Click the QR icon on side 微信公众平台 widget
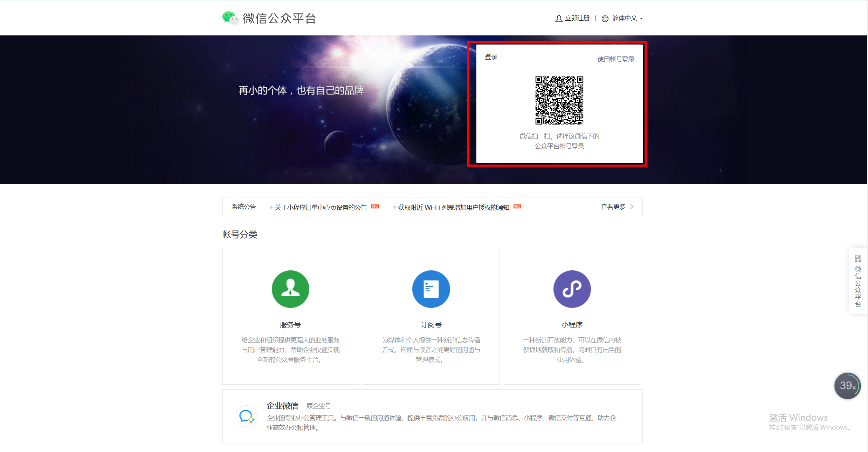Viewport: 868px width, 452px height. 858,259
